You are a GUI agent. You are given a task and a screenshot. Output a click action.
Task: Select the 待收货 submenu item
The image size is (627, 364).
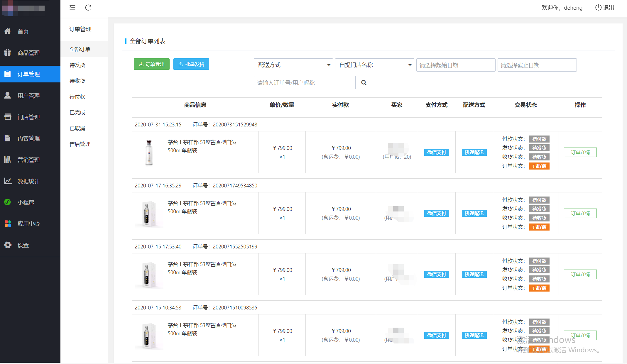click(x=84, y=81)
